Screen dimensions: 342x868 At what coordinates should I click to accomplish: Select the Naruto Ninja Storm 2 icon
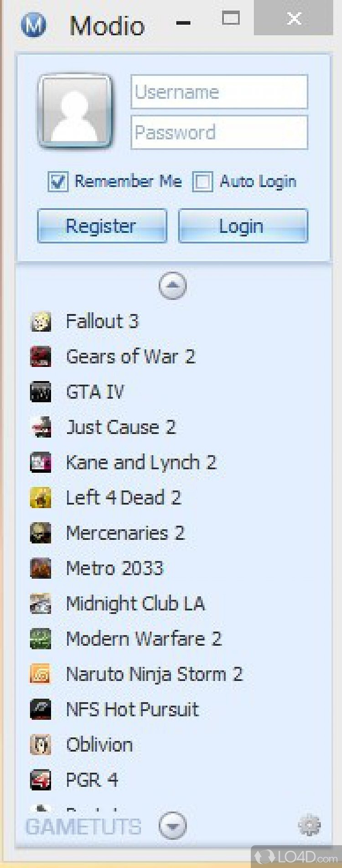click(x=41, y=674)
